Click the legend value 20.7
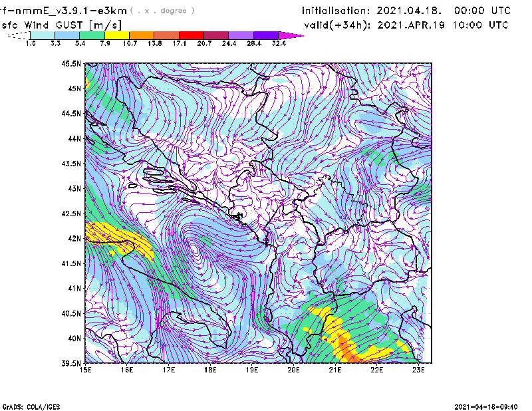532x411 pixels. click(204, 43)
